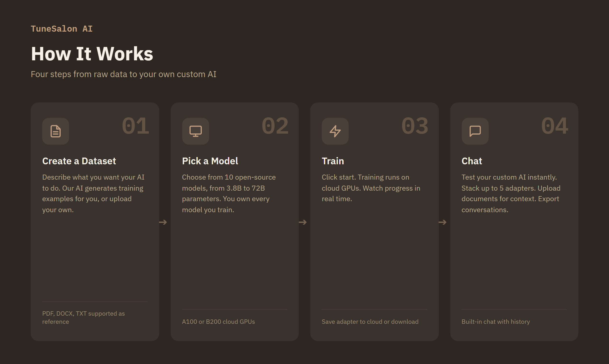Select the lightning bolt icon in Train card

[x=335, y=131]
